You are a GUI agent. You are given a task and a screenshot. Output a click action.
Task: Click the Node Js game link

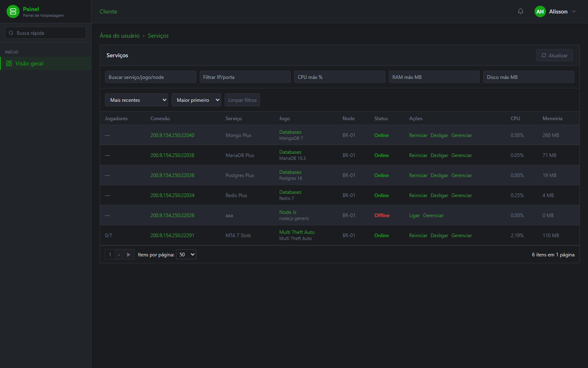[x=288, y=212]
